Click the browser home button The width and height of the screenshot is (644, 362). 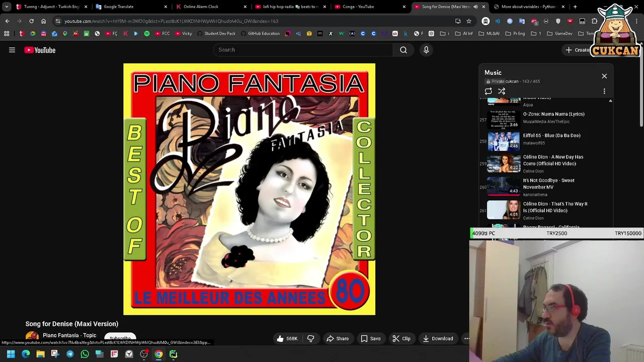click(x=43, y=21)
